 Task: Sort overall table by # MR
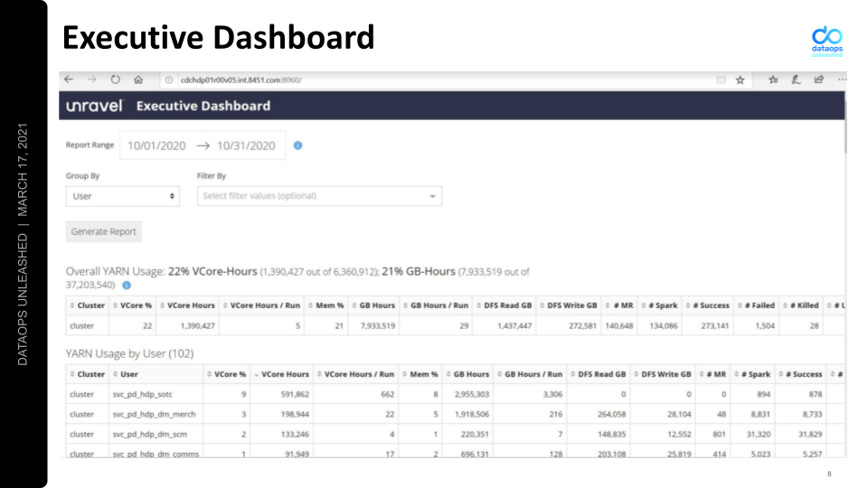click(619, 305)
